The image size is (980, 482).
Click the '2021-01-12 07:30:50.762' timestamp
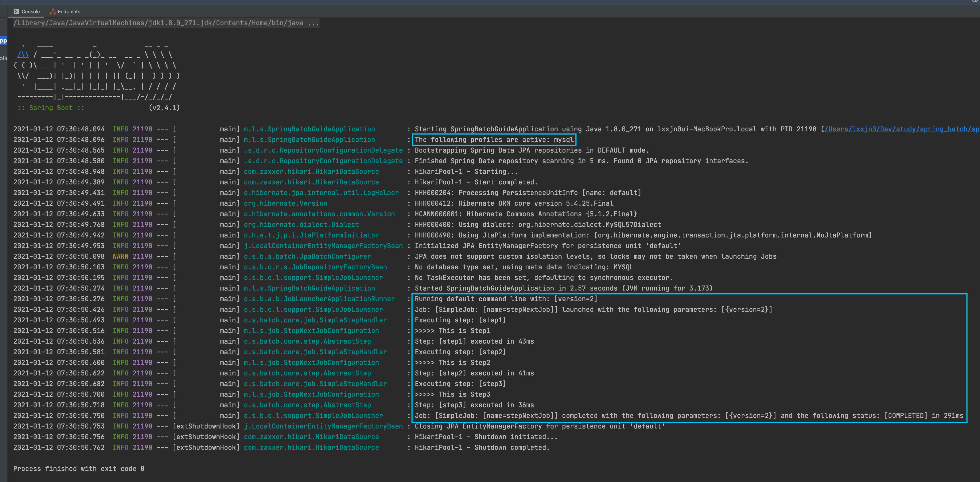pyautogui.click(x=59, y=448)
